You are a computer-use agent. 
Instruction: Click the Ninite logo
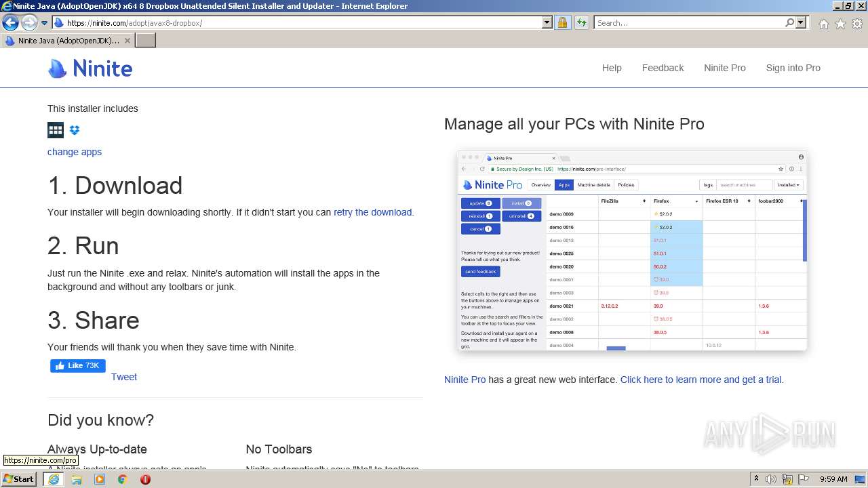[90, 68]
